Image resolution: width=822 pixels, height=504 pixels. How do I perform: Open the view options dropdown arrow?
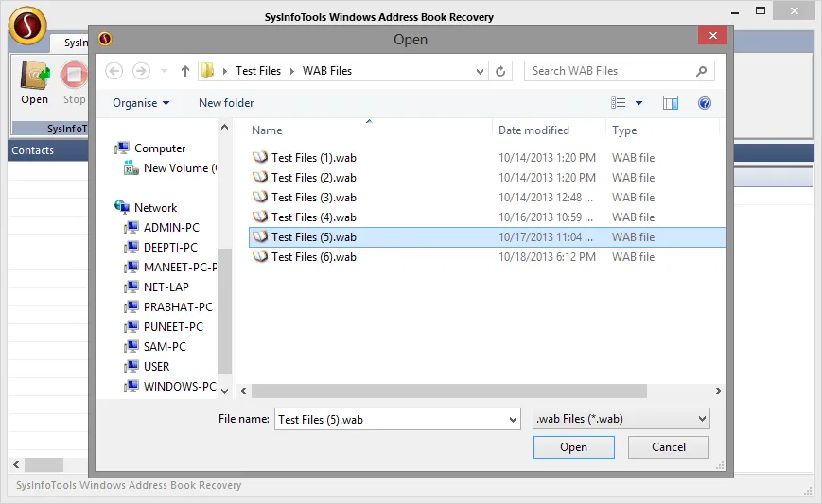click(x=639, y=103)
